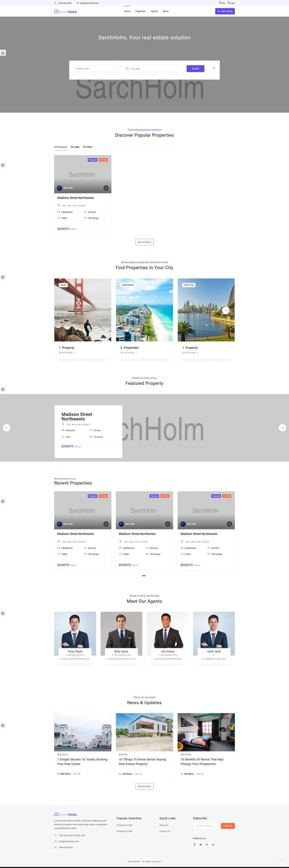This screenshot has height=868, width=289.
Task: Click the Add Listing button
Action: coord(225,12)
